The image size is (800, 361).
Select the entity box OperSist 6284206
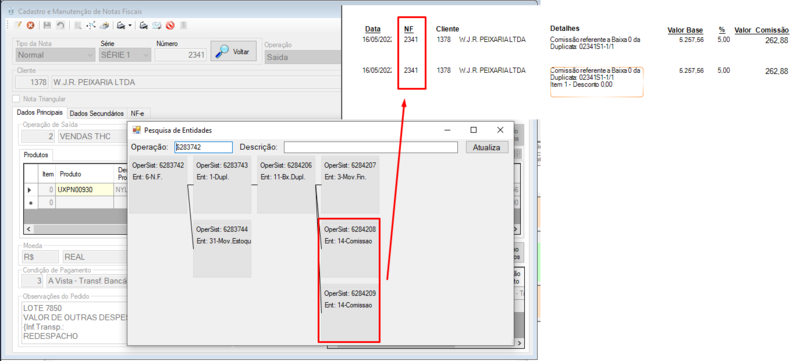[286, 185]
